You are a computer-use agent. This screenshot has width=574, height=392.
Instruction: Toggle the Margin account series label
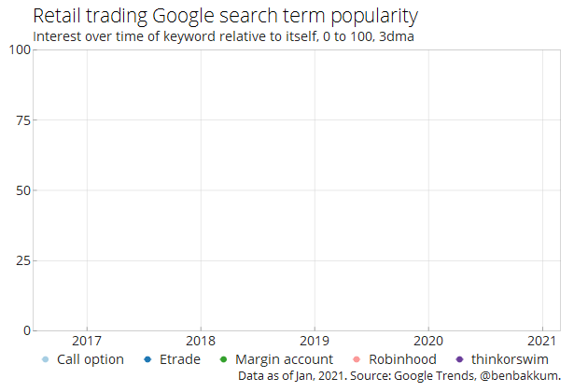[x=284, y=359]
